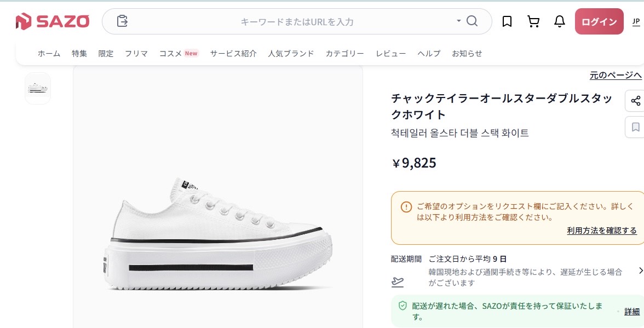This screenshot has height=328, width=644.
Task: Open the JP language selector
Action: pos(636,21)
